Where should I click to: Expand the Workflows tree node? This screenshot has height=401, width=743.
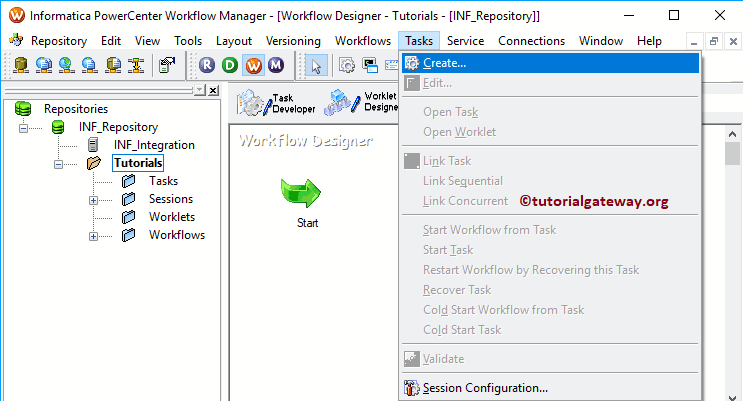pyautogui.click(x=93, y=236)
